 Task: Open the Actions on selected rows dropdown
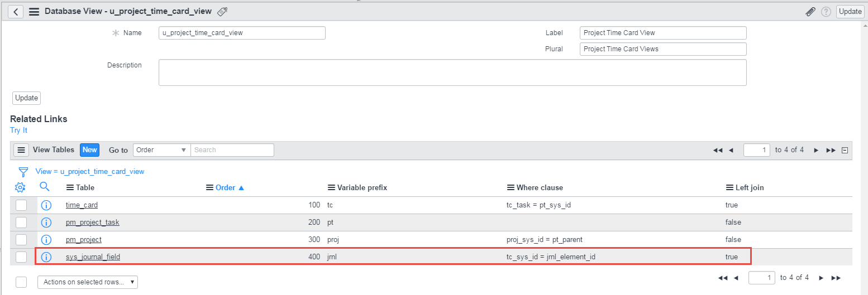tap(88, 282)
